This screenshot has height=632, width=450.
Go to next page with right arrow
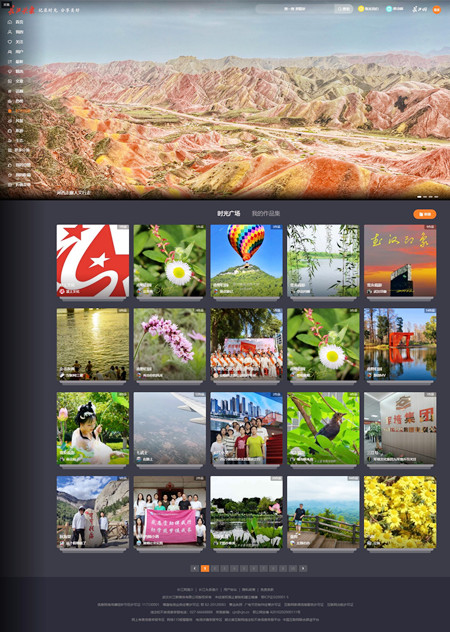[x=303, y=568]
